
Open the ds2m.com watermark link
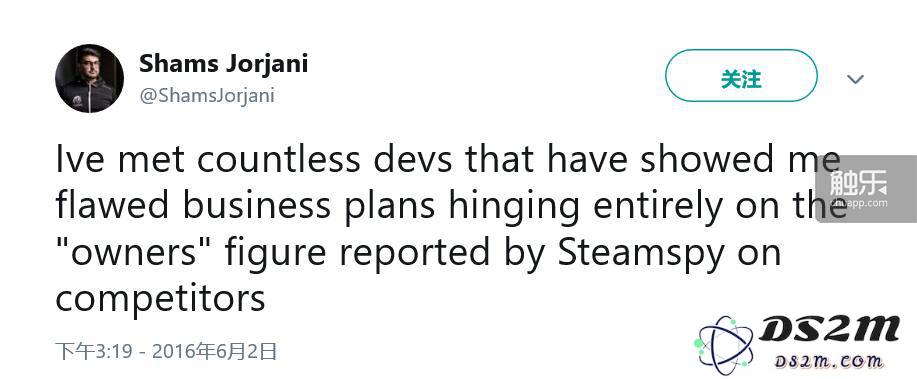click(828, 362)
